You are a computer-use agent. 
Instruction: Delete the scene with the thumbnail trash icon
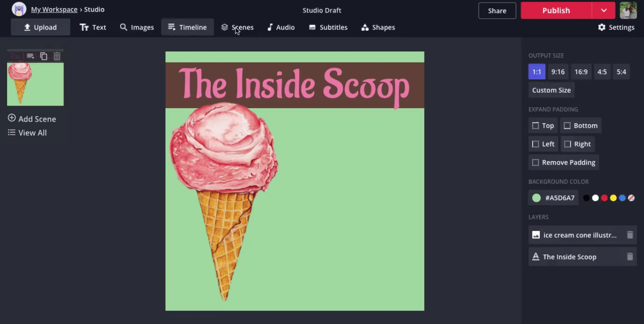coord(57,56)
